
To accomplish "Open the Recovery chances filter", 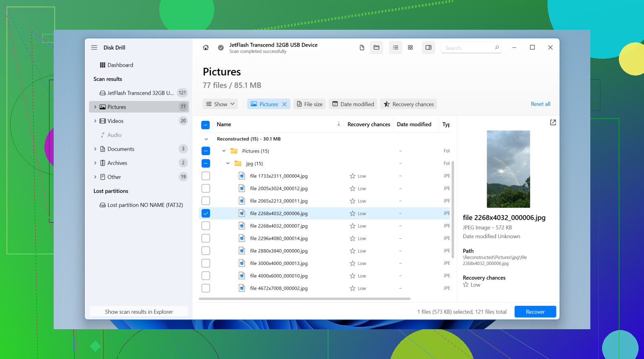I will pos(409,104).
